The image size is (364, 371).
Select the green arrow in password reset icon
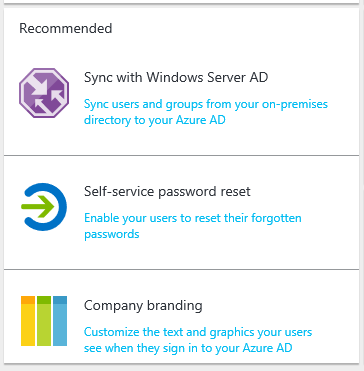click(x=37, y=207)
